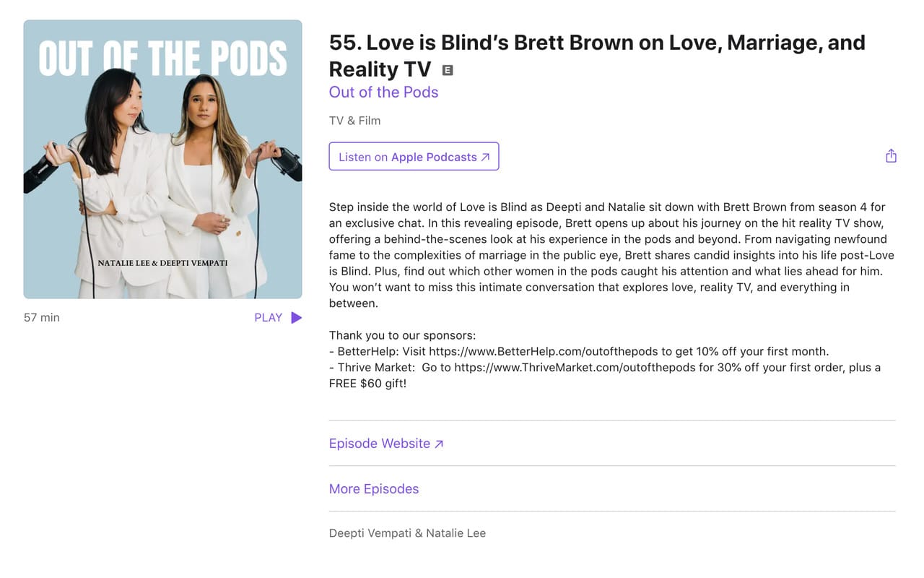Screen dimensions: 924x578
Task: Click inside the episode description paragraph
Action: (610, 254)
